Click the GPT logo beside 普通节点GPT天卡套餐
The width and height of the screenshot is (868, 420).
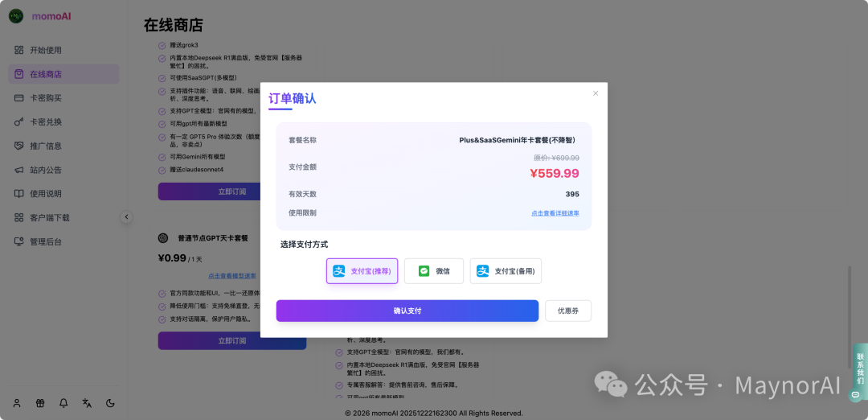click(163, 238)
